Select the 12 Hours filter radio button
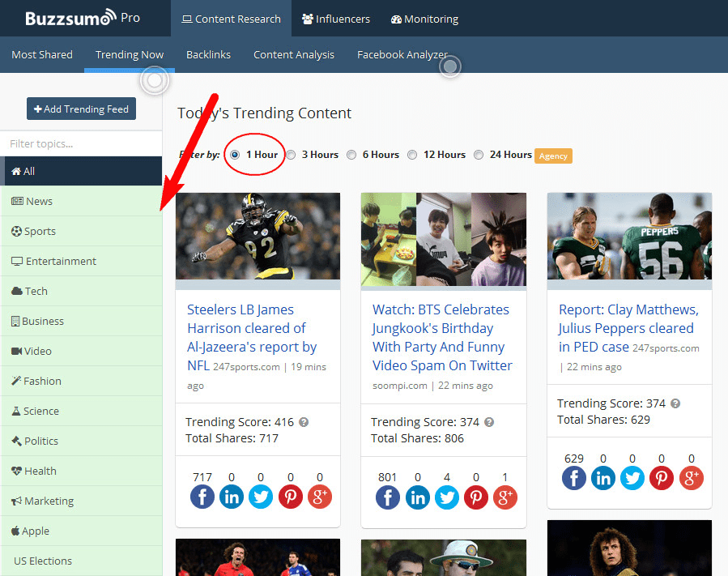Image resolution: width=728 pixels, height=576 pixels. click(412, 155)
